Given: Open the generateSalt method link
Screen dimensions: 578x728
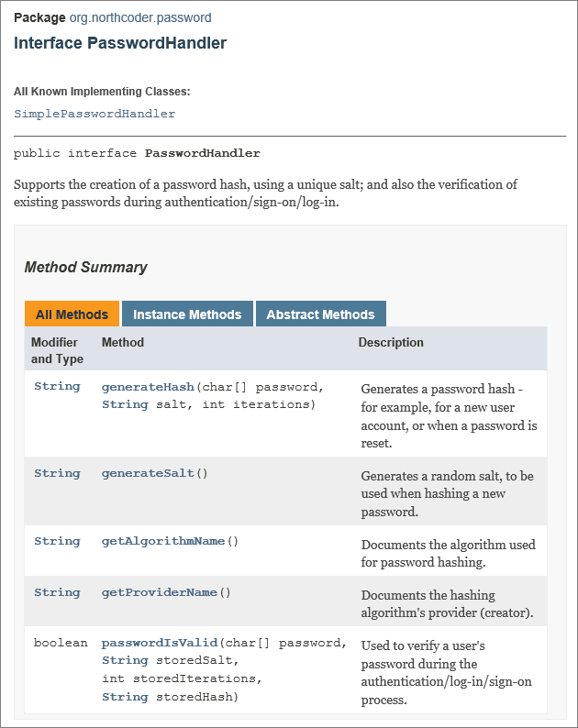Looking at the screenshot, I should click(x=148, y=473).
